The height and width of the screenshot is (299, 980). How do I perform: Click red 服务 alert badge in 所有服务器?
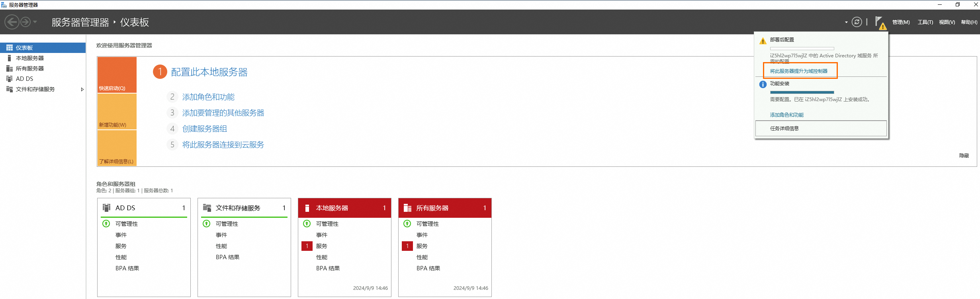(407, 246)
